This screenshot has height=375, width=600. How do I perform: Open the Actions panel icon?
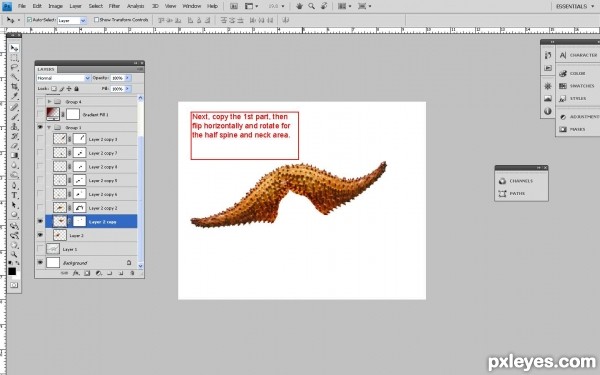[x=548, y=68]
